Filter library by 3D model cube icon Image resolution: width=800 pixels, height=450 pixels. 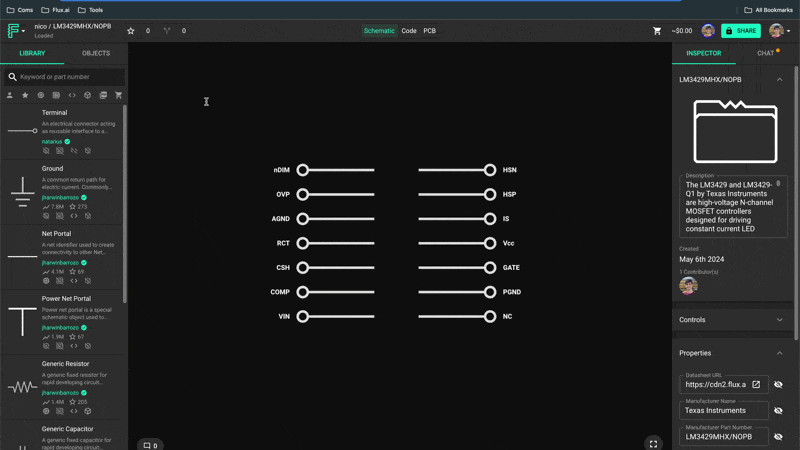point(87,95)
